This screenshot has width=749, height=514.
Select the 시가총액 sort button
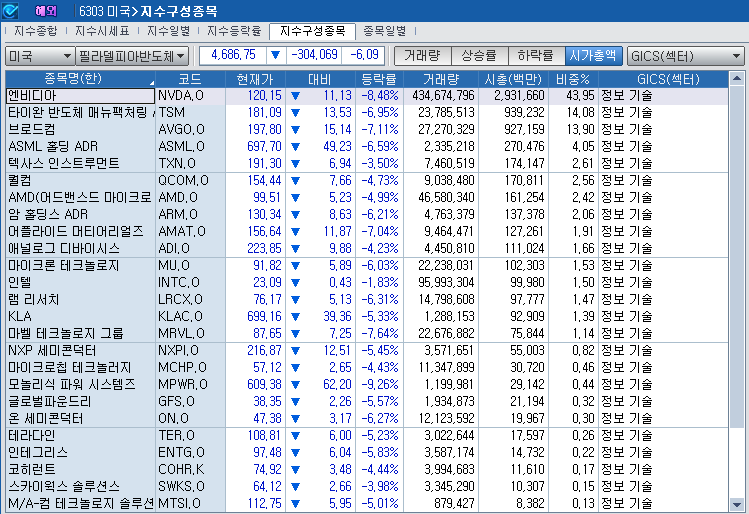[x=593, y=56]
